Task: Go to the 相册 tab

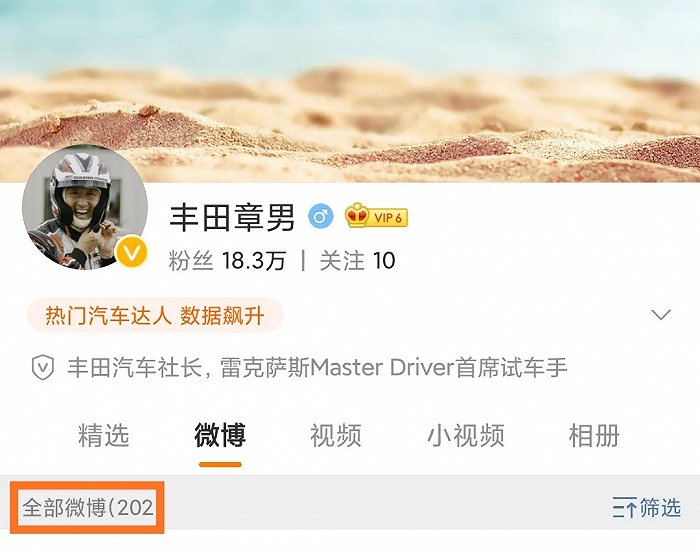Action: pos(594,435)
